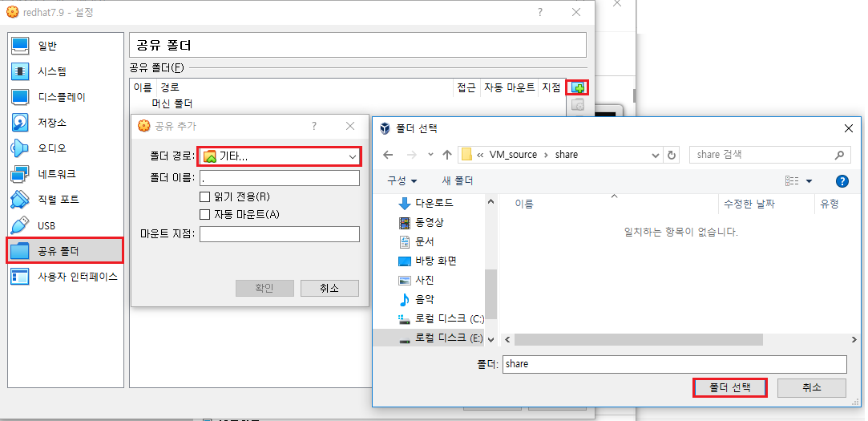Click 취소 in the folder select dialog

click(812, 387)
